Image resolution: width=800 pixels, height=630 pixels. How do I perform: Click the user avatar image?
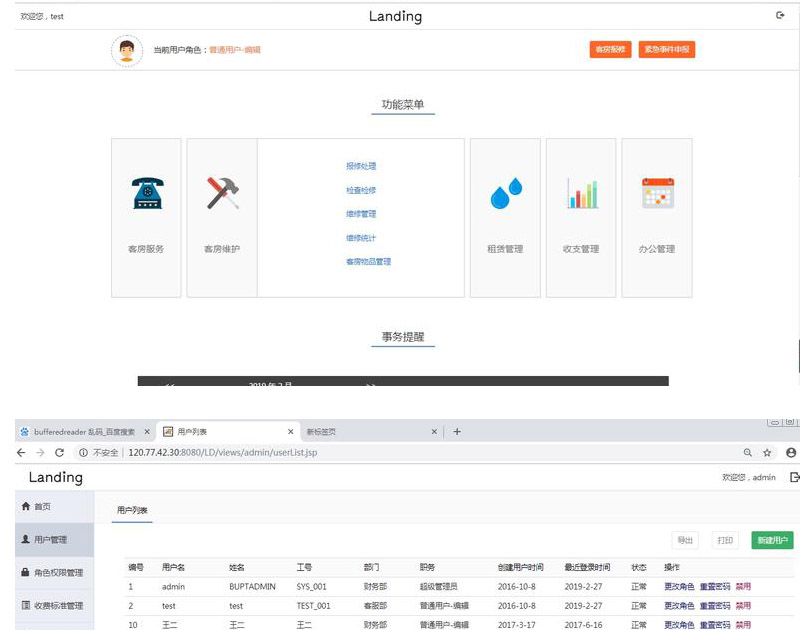pos(127,51)
